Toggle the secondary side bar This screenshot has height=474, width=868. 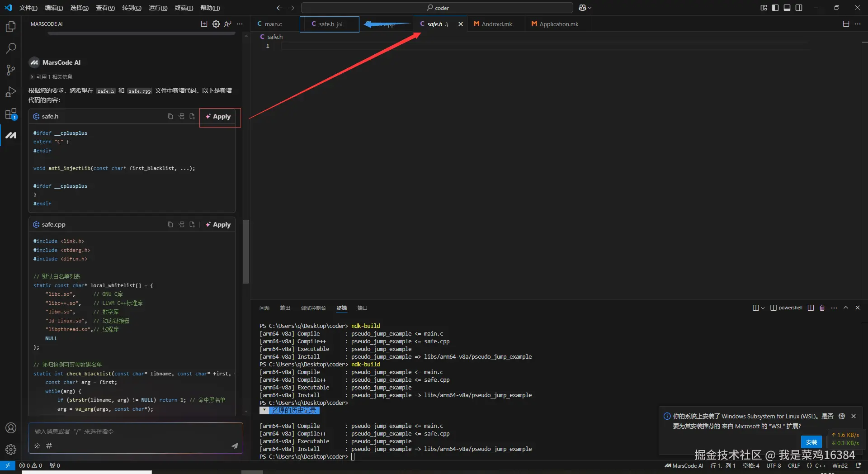[799, 8]
